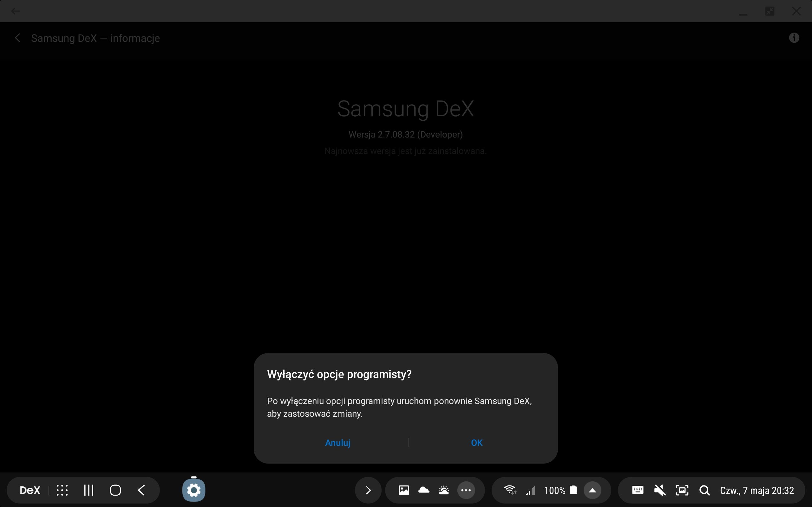This screenshot has height=507, width=812.
Task: Unmute the sound
Action: coord(659,490)
